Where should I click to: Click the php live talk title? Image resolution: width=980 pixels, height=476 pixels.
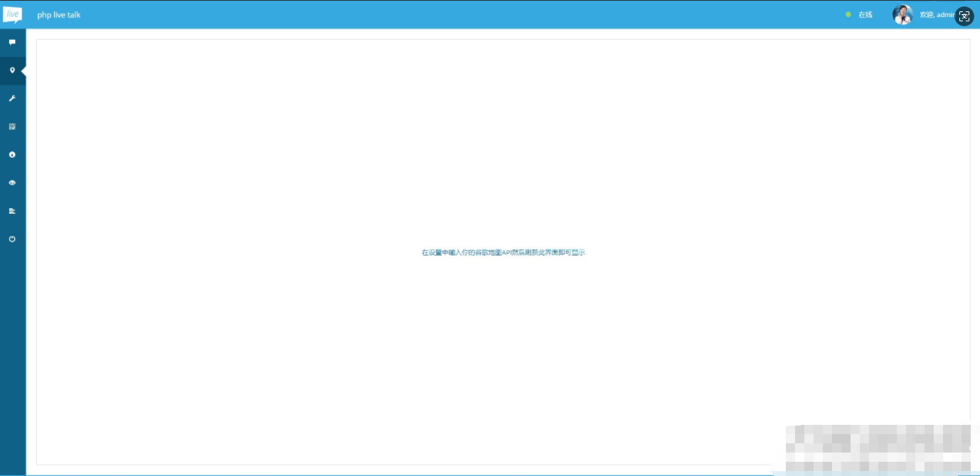[58, 15]
